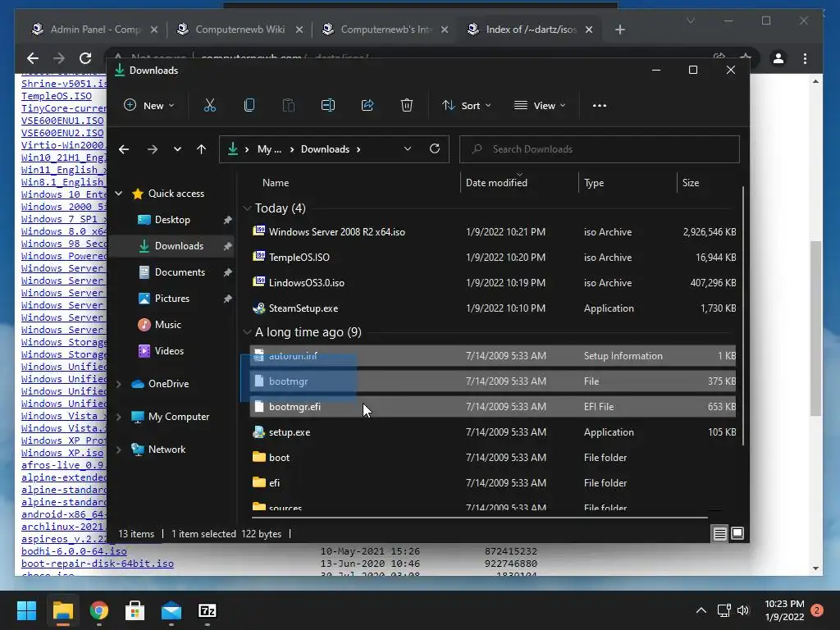
Task: Open Mail app from the taskbar
Action: (x=171, y=610)
